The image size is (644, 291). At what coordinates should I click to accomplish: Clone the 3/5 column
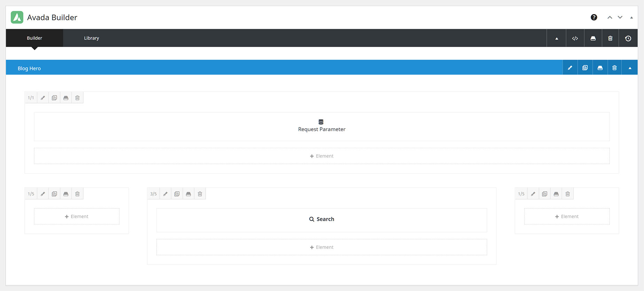[x=177, y=194]
